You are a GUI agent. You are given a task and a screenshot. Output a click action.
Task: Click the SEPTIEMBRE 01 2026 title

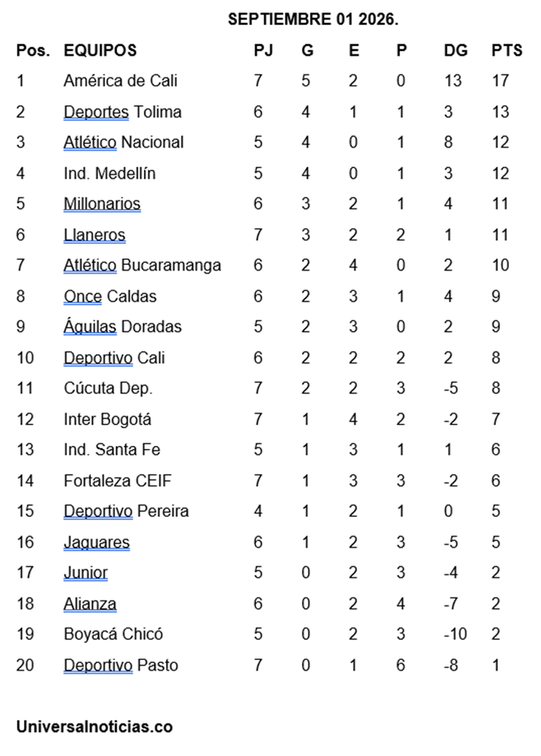point(313,19)
